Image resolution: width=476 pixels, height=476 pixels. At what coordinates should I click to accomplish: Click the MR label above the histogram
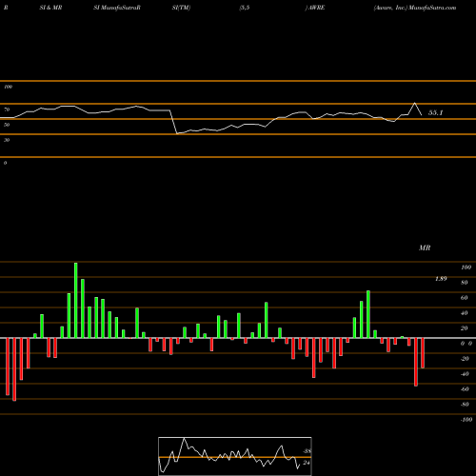tap(425, 248)
